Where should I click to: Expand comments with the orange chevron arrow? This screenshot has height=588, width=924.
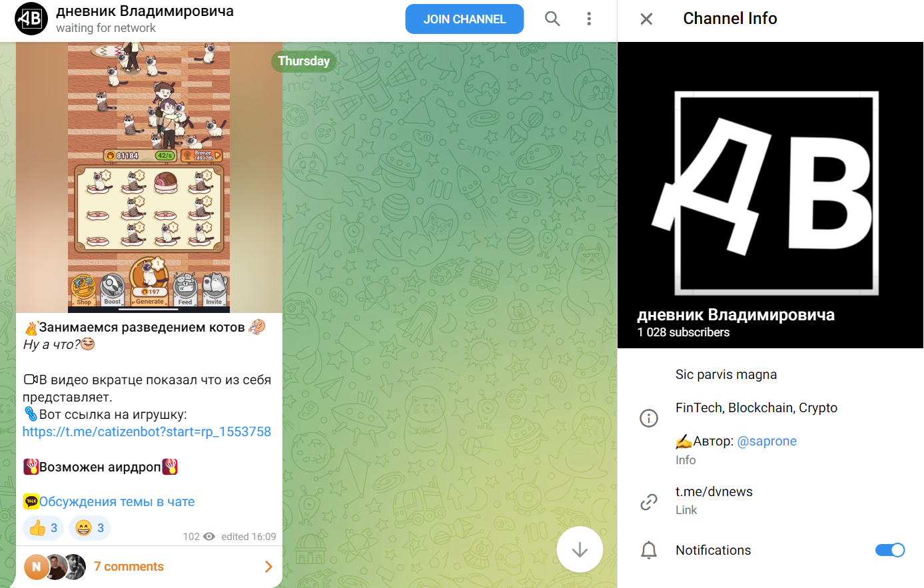click(x=268, y=567)
